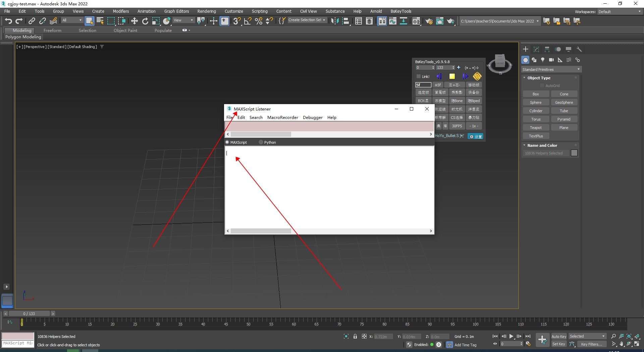Toggle Set Key mode
This screenshot has width=644, height=352.
[x=558, y=344]
